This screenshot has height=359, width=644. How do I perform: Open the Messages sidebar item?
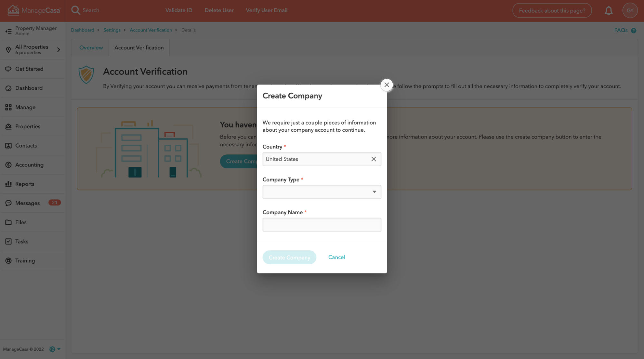tap(27, 203)
